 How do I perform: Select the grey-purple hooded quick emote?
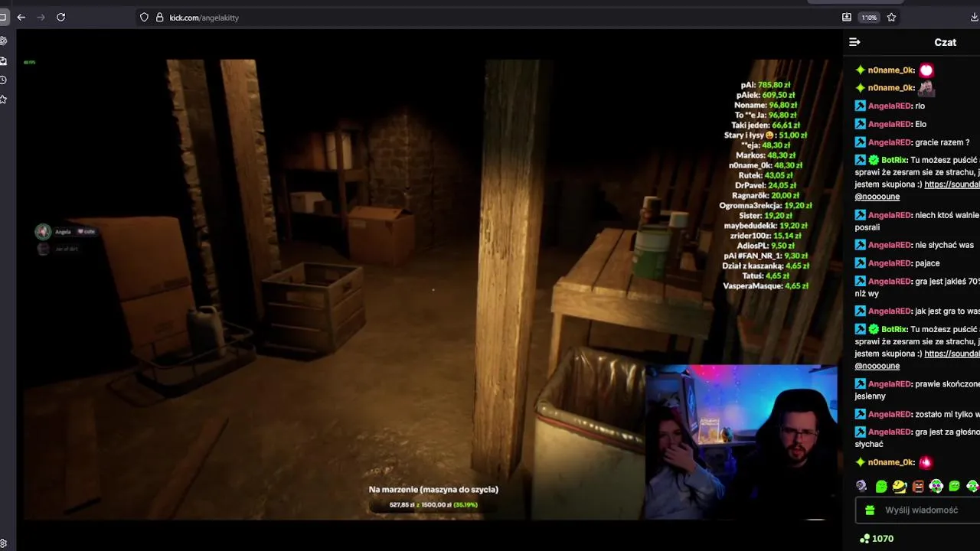[862, 486]
